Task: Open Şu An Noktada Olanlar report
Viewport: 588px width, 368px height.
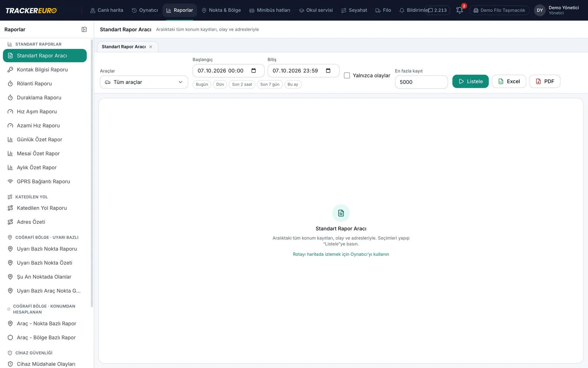Action: (45, 277)
